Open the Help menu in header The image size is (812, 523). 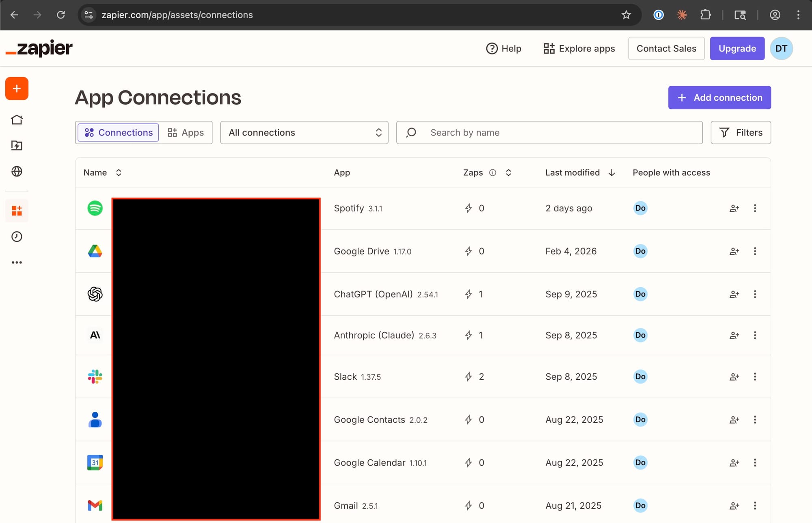pyautogui.click(x=503, y=49)
